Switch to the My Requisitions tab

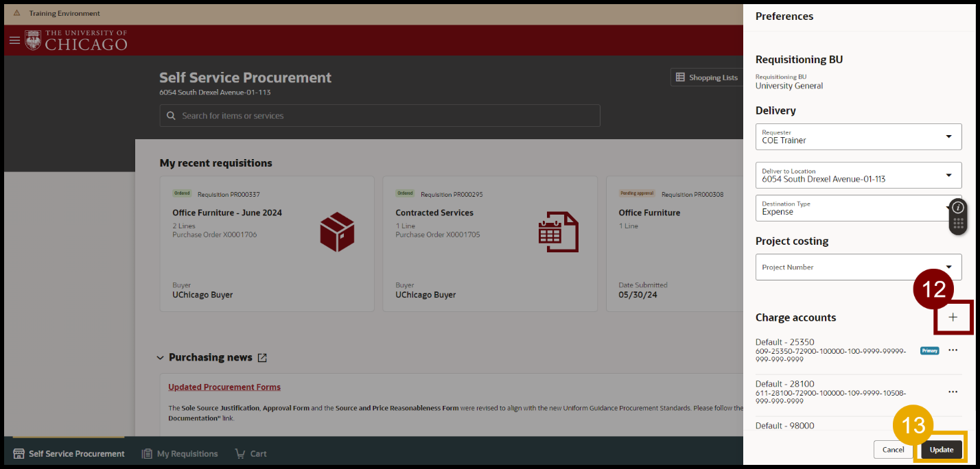[x=180, y=454]
